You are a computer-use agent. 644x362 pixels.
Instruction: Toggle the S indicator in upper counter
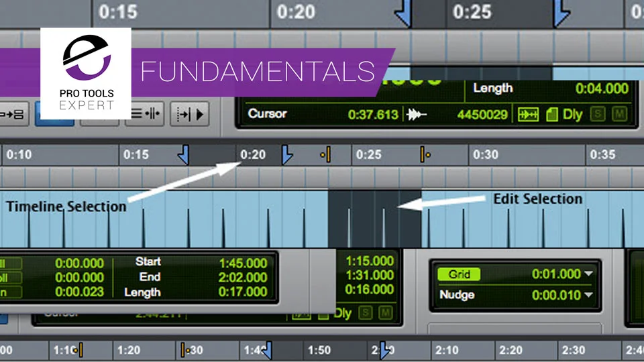point(598,114)
